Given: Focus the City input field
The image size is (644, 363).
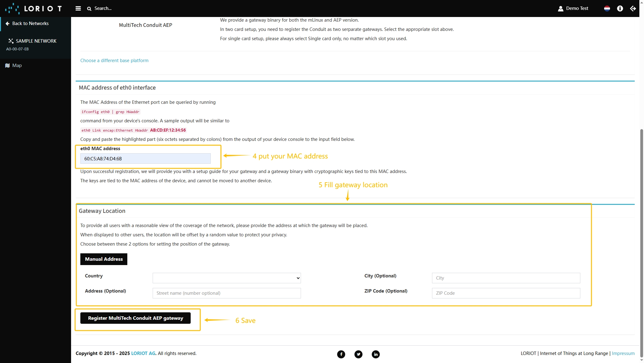Looking at the screenshot, I should pos(506,278).
